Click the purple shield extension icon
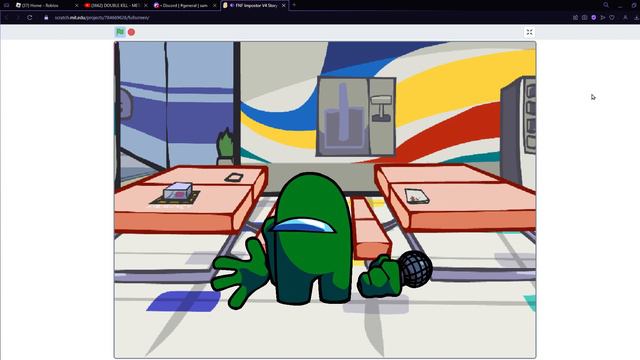640x360 pixels. click(593, 18)
